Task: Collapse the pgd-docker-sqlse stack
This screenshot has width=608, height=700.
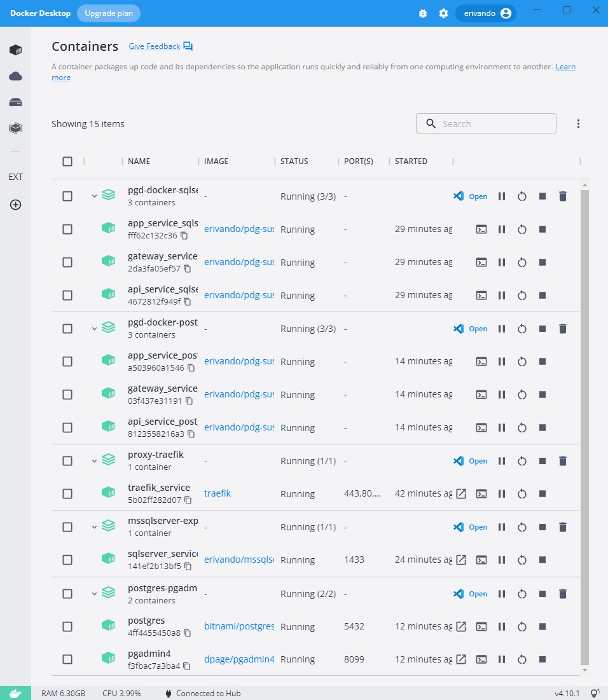Action: 94,196
